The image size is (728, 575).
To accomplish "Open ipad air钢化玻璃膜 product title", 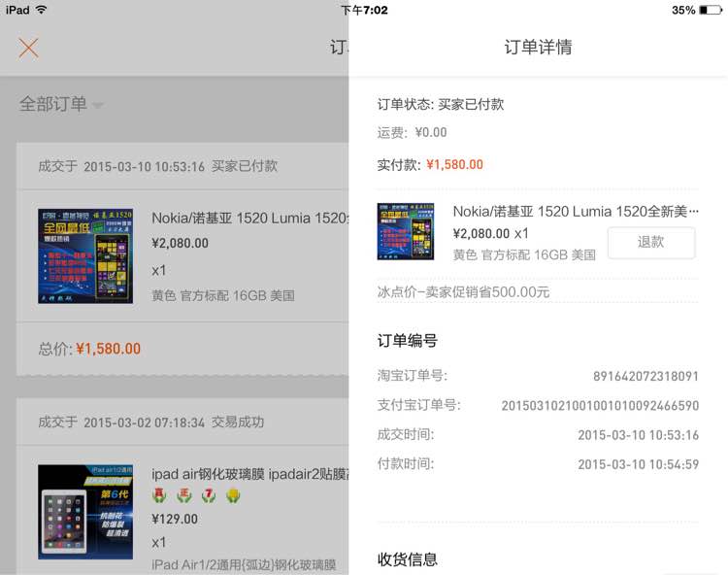I will 249,474.
